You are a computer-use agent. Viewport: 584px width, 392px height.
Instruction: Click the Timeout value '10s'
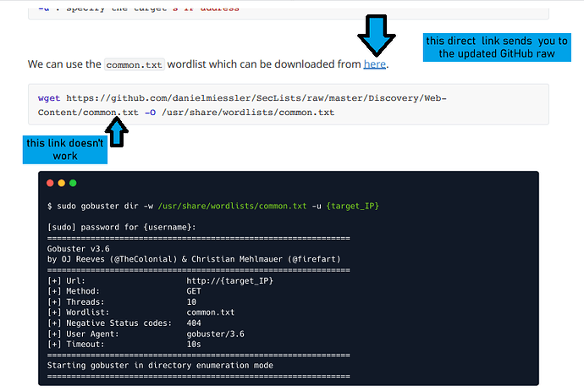coord(194,345)
